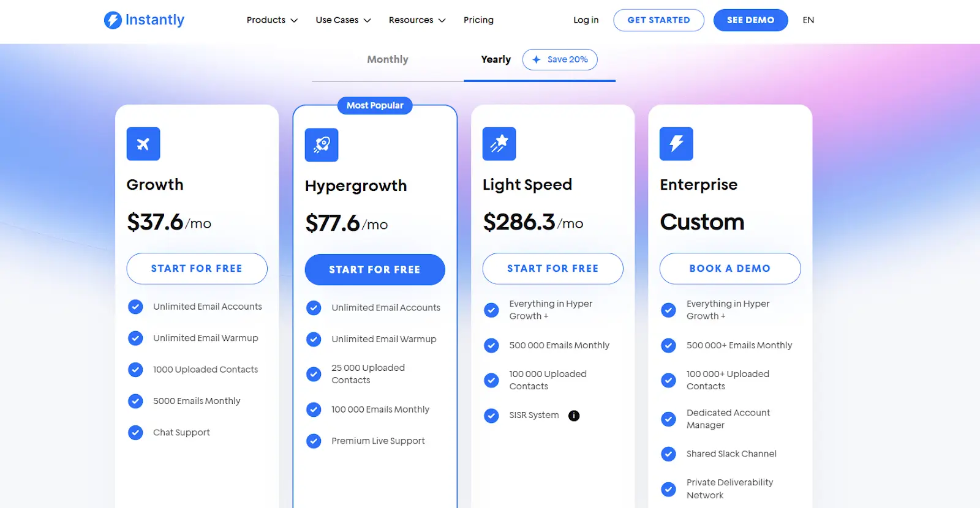
Task: Click the Enterprise plan lightning icon
Action: (x=676, y=144)
